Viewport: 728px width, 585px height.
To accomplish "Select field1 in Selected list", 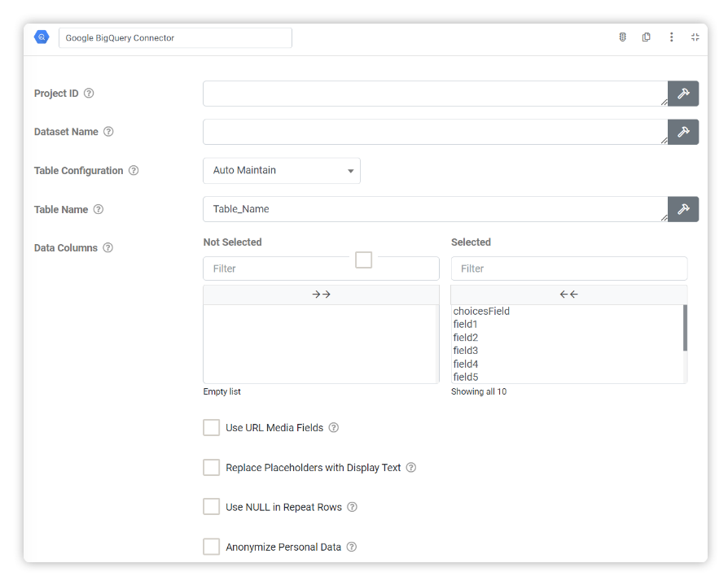I will tap(466, 325).
